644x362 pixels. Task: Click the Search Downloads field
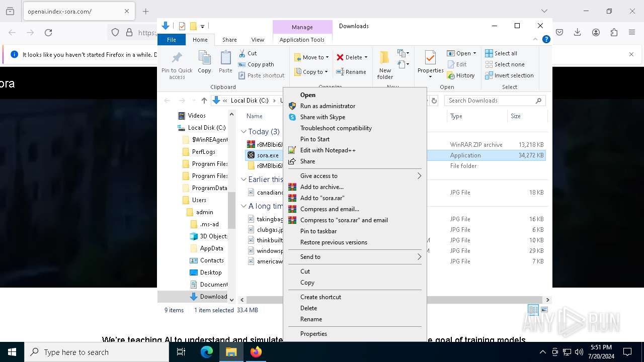(495, 101)
